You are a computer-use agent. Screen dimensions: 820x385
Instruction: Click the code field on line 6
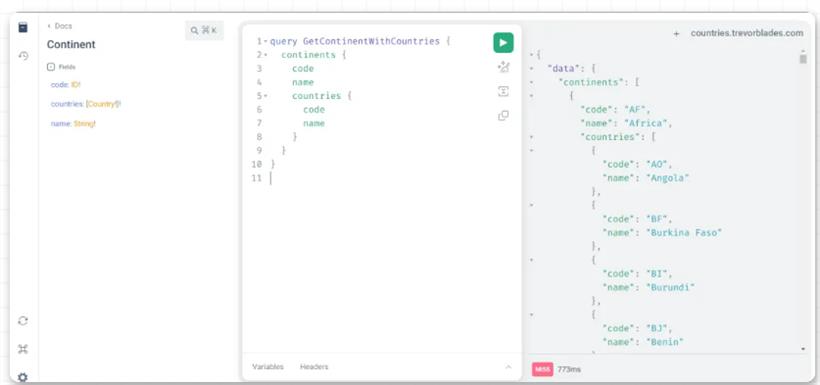pyautogui.click(x=314, y=110)
